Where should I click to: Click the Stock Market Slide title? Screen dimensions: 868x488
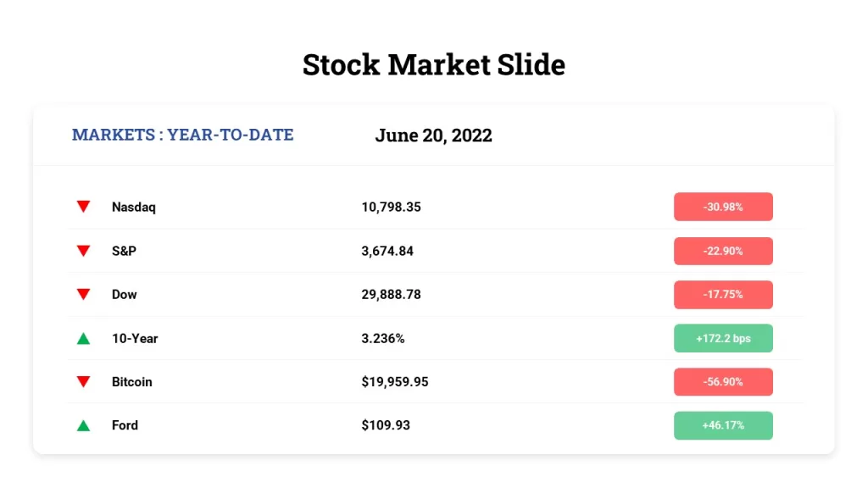click(x=433, y=64)
